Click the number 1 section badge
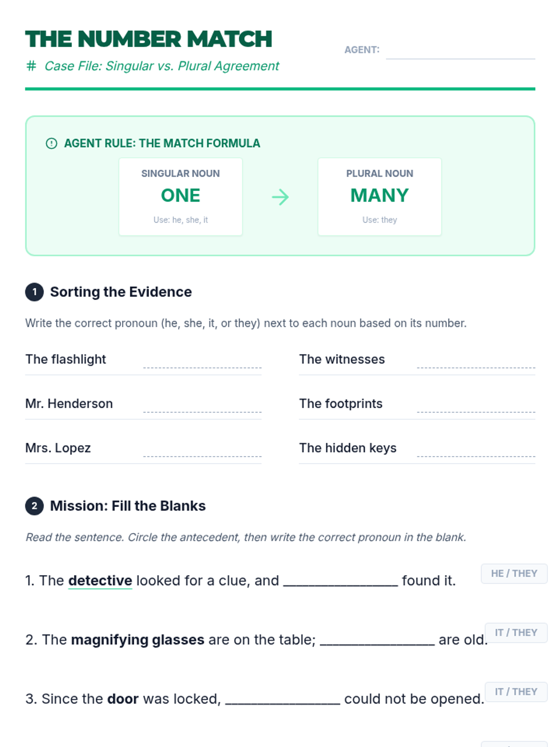The height and width of the screenshot is (747, 560). pos(34,292)
